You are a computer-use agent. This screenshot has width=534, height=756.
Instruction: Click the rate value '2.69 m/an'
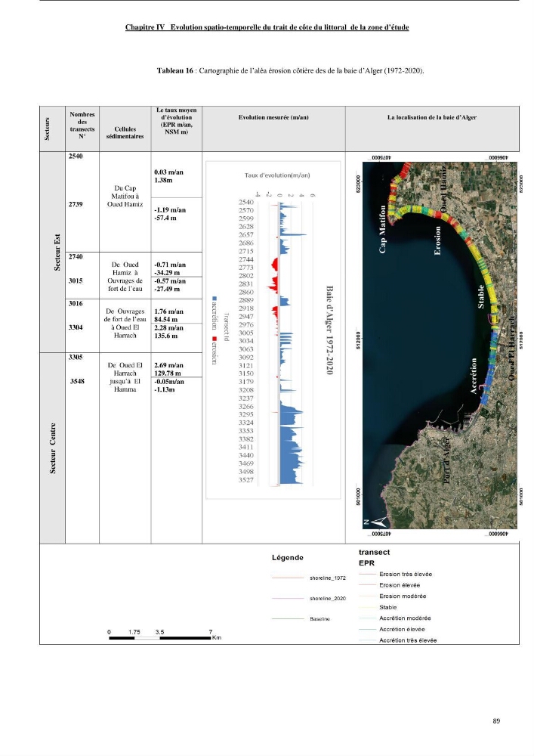168,365
